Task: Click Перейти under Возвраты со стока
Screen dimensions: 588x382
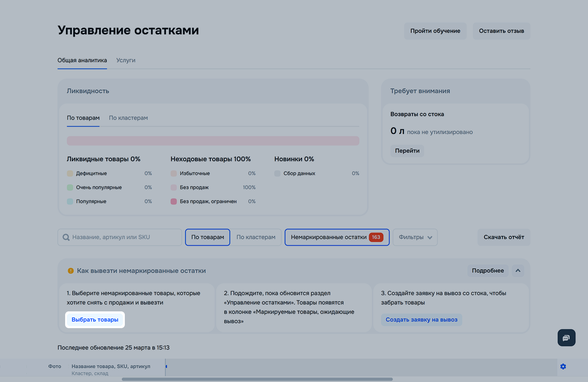Action: 407,151
